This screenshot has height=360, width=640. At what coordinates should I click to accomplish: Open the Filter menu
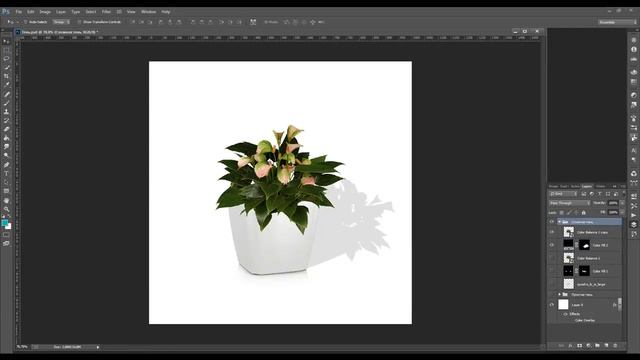click(x=106, y=12)
